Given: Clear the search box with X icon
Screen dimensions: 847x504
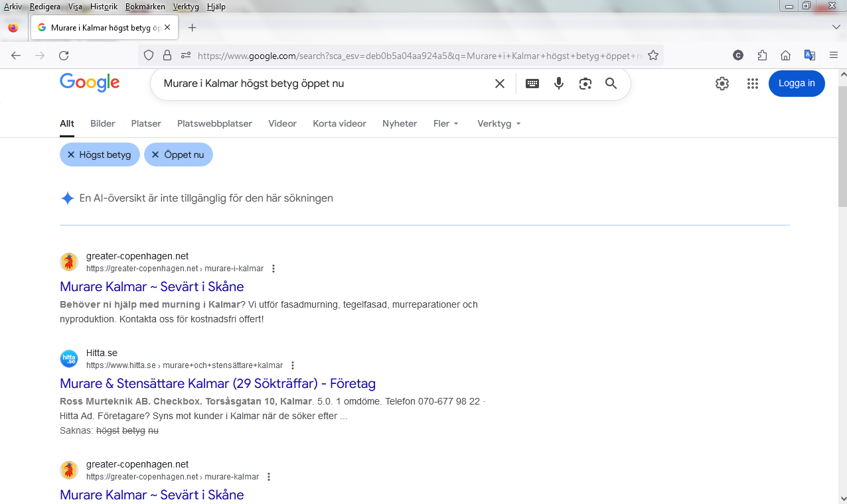Looking at the screenshot, I should pos(500,84).
